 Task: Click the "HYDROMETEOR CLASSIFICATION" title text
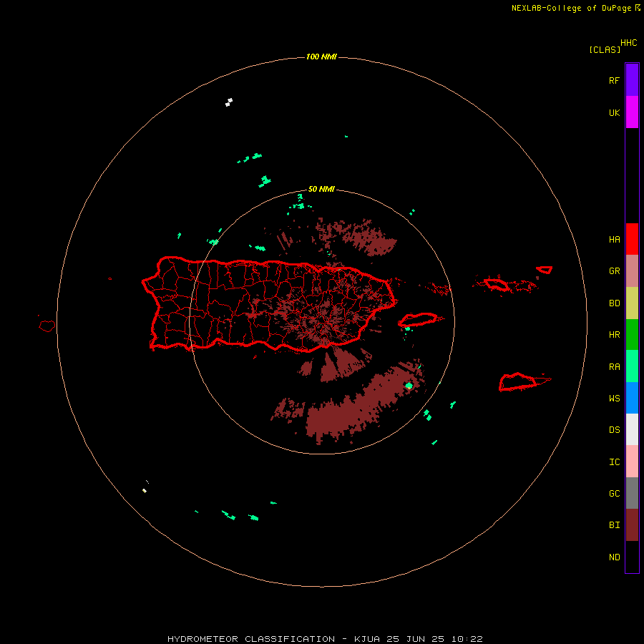coord(251,639)
